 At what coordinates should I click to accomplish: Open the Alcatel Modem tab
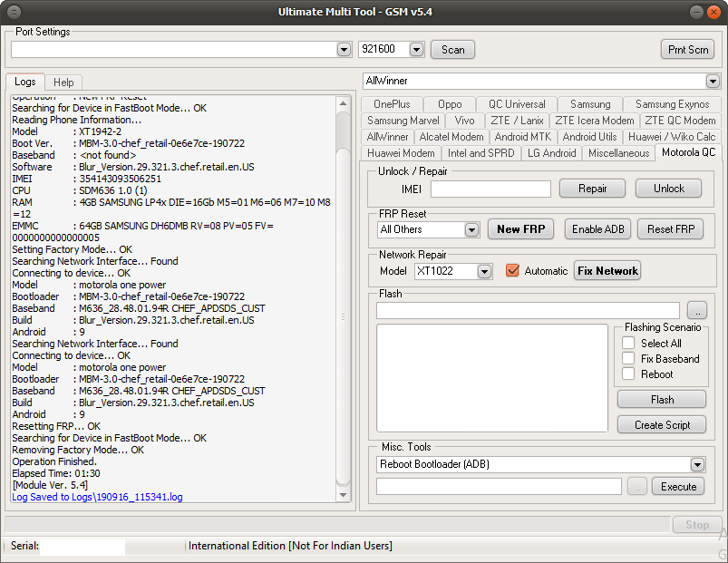point(451,137)
